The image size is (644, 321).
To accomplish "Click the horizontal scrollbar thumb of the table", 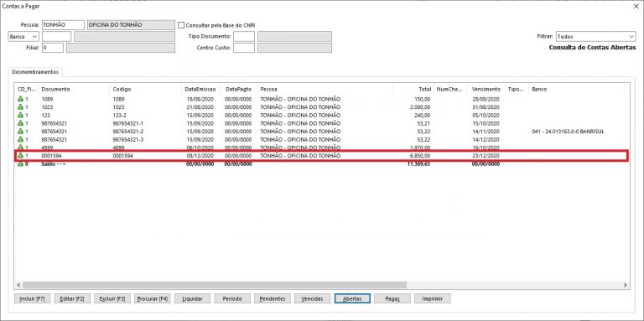I will coord(215,285).
